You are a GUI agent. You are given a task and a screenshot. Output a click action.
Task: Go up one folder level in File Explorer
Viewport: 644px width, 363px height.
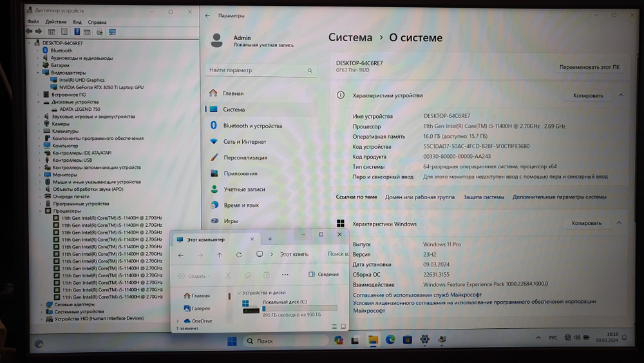pyautogui.click(x=220, y=255)
